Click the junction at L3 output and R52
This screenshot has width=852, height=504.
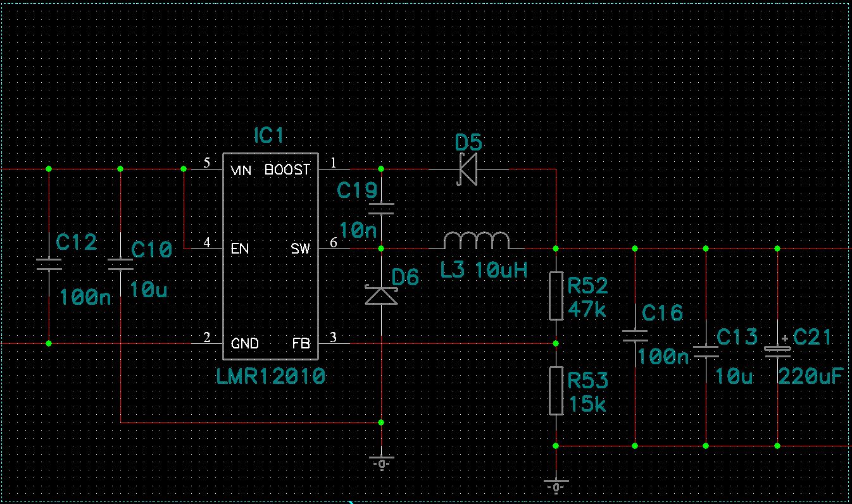[556, 249]
